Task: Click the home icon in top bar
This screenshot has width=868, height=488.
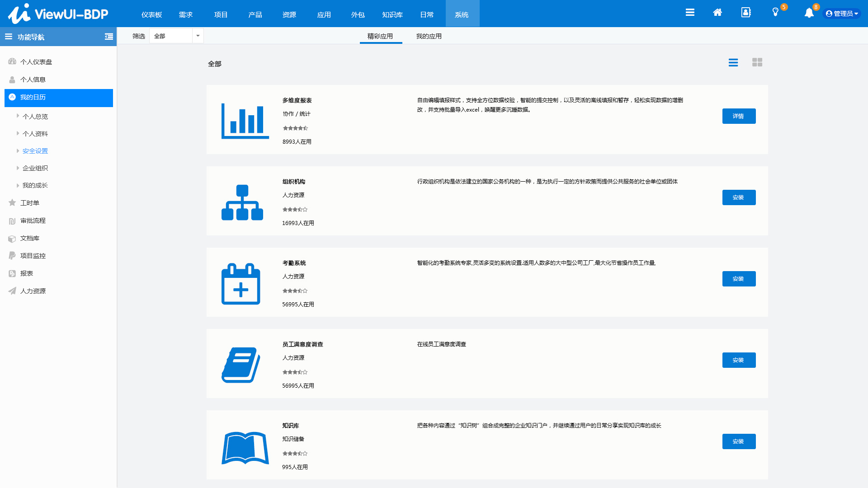Action: (x=717, y=13)
